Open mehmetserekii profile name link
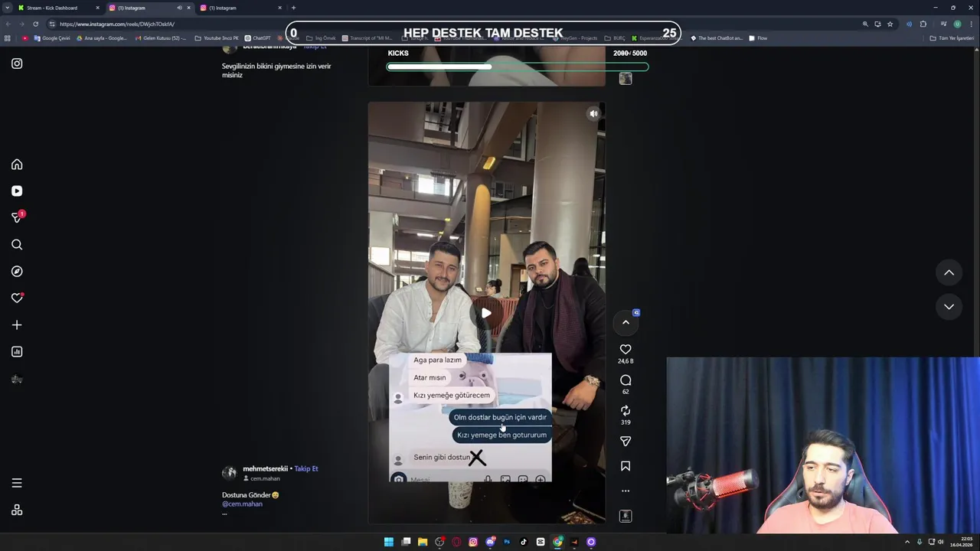This screenshot has height=551, width=980. (x=265, y=468)
